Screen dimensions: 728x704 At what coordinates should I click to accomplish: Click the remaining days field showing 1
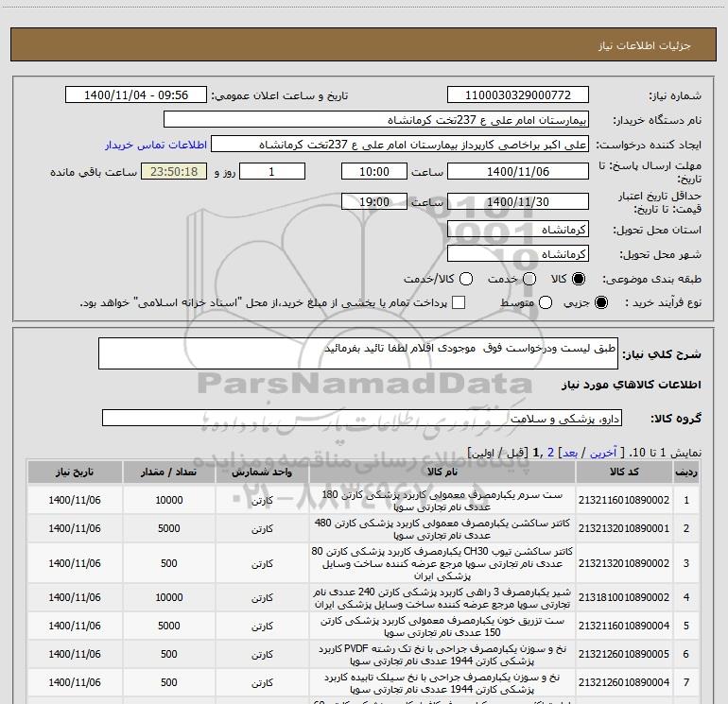[x=272, y=171]
